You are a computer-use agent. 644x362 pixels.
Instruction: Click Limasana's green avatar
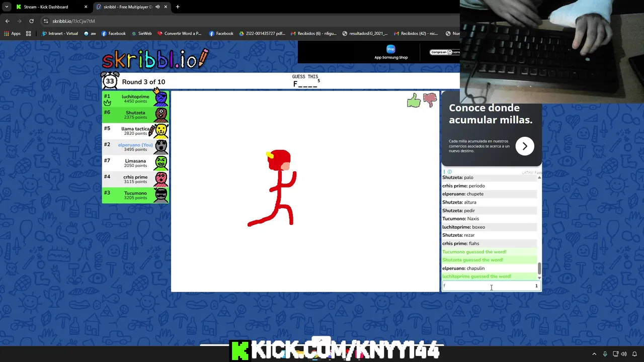(x=161, y=163)
